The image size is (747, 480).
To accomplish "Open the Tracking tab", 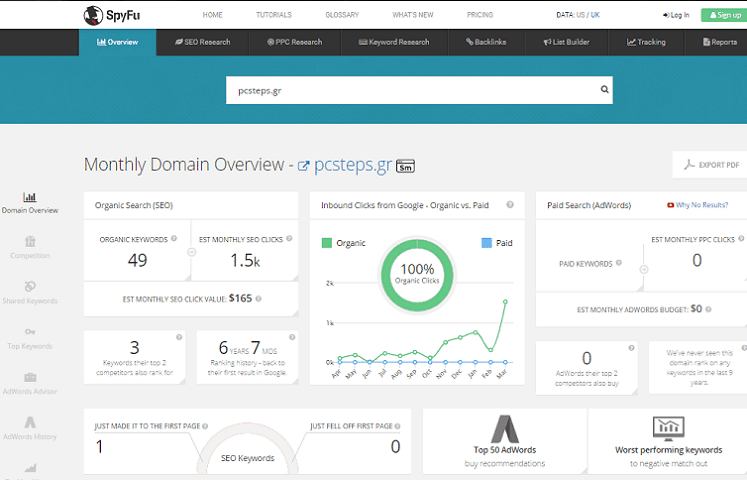I will [646, 42].
